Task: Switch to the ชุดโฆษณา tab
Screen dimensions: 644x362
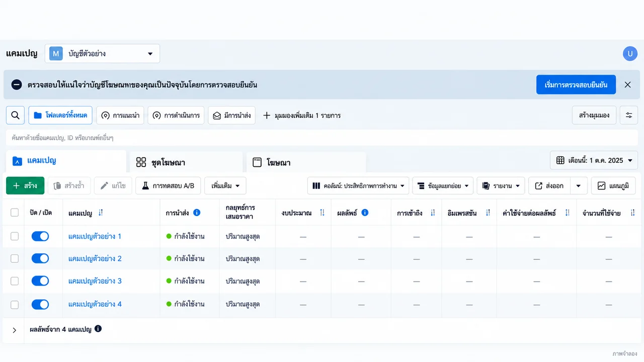Action: [186, 162]
